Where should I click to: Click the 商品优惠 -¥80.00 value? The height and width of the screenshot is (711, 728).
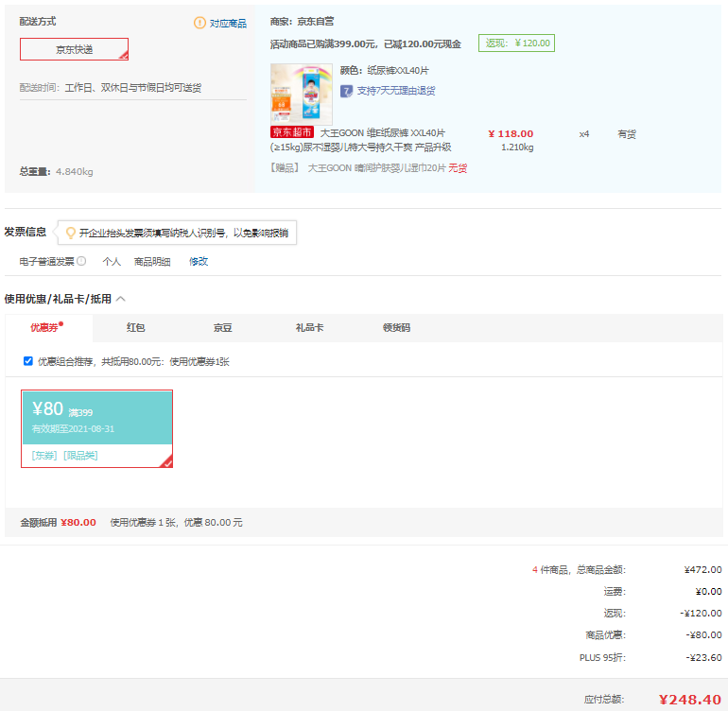pos(703,634)
